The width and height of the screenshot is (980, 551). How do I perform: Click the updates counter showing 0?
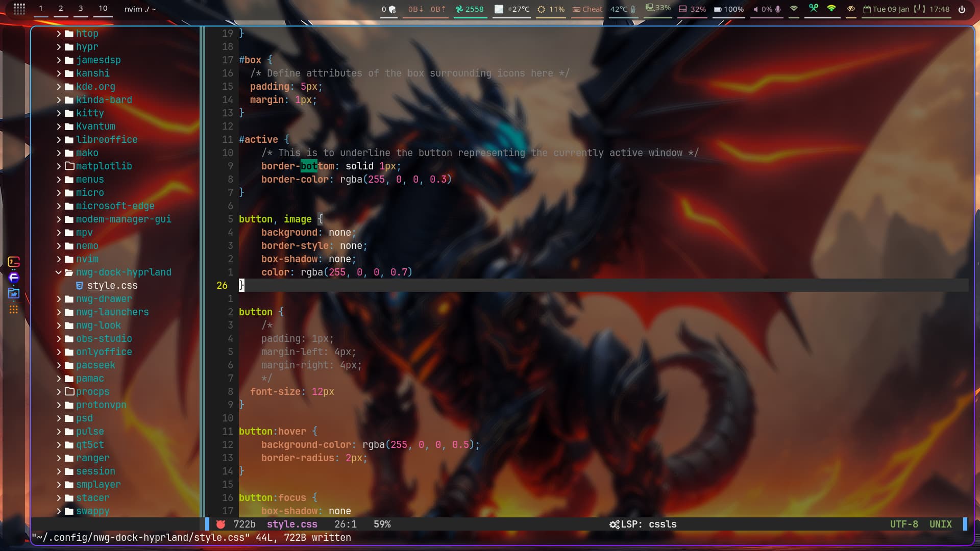pyautogui.click(x=389, y=9)
